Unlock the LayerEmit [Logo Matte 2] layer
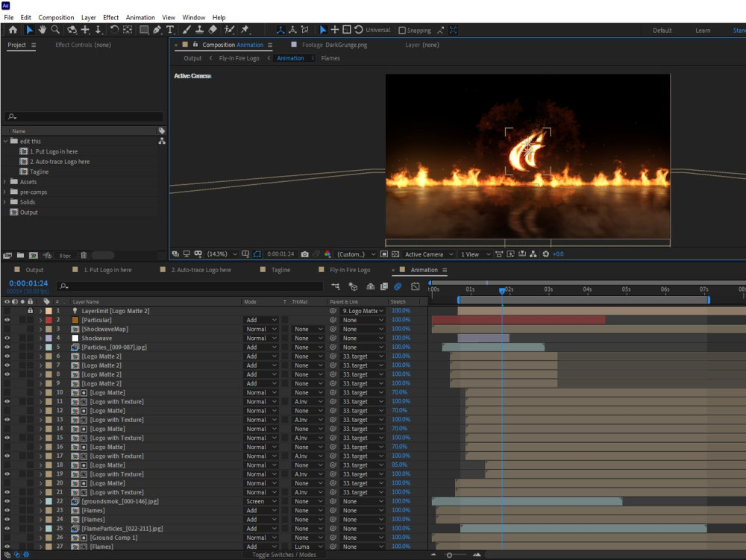The height and width of the screenshot is (560, 746). pyautogui.click(x=30, y=311)
